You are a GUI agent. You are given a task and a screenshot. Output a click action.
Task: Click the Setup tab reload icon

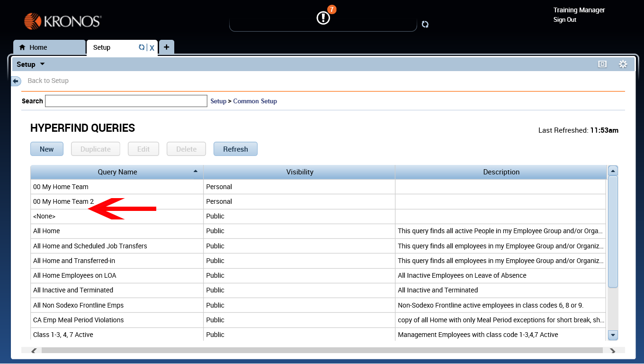(141, 47)
